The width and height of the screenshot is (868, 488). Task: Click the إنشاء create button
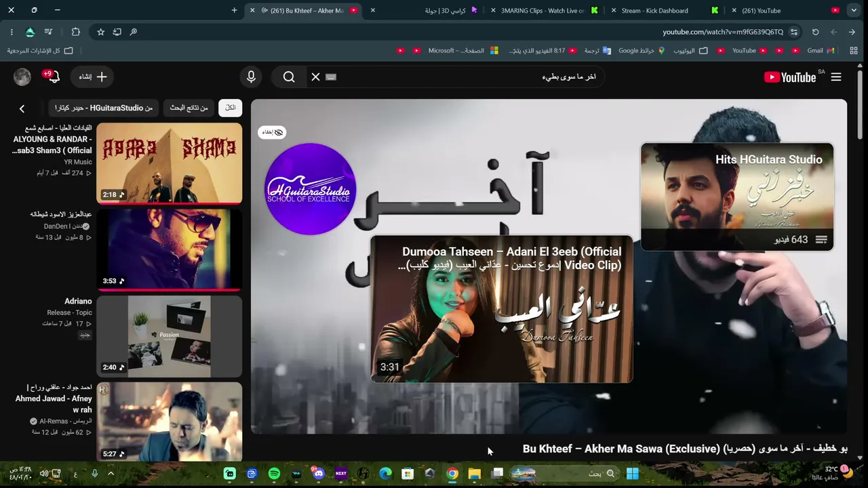[93, 77]
